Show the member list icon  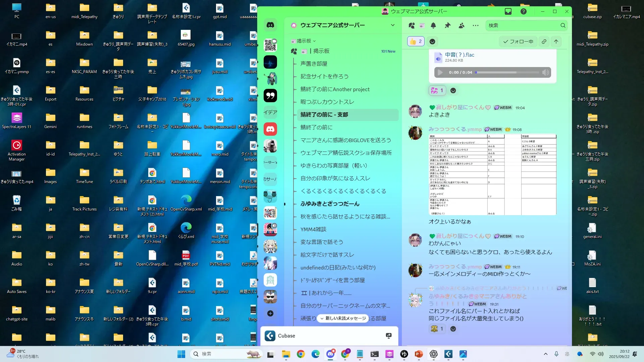462,25
